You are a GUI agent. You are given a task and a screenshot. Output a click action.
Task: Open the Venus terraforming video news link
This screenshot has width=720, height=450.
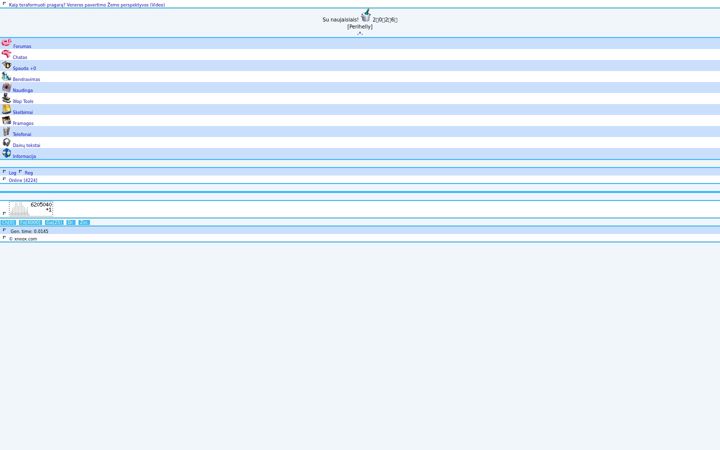[87, 5]
